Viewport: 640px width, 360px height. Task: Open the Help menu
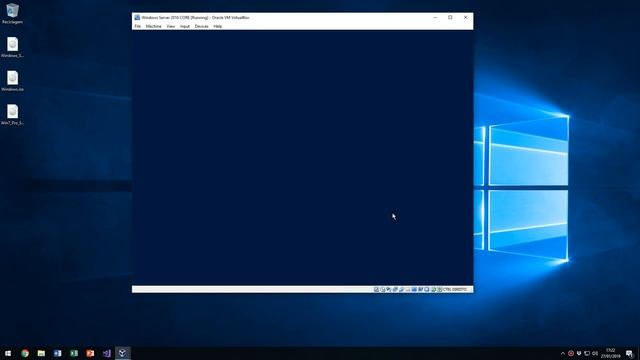coord(218,26)
